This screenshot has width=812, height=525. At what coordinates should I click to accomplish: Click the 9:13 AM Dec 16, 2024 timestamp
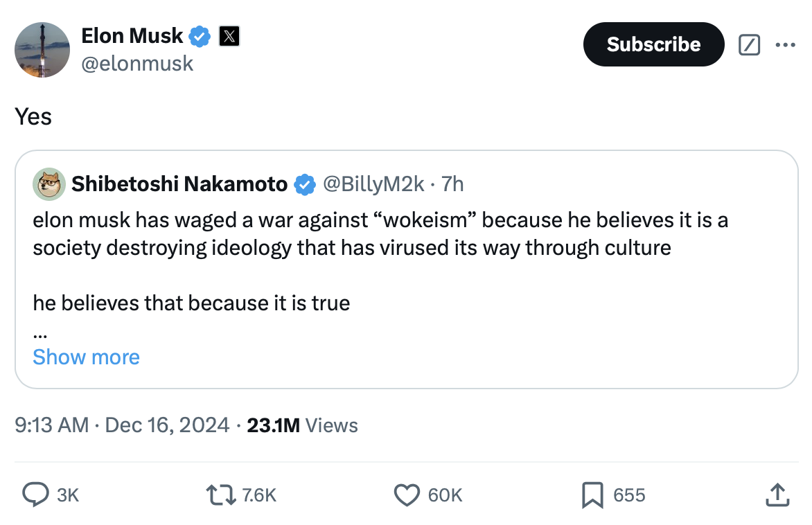pyautogui.click(x=122, y=425)
